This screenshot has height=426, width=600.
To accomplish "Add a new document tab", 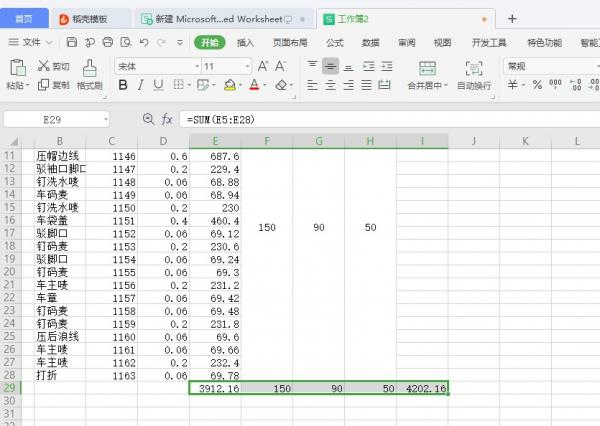I will point(512,18).
